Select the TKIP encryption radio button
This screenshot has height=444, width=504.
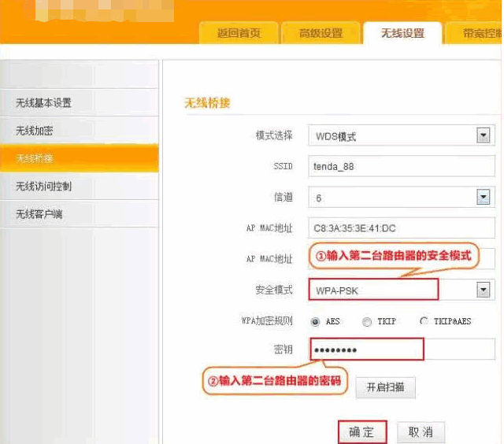click(367, 321)
